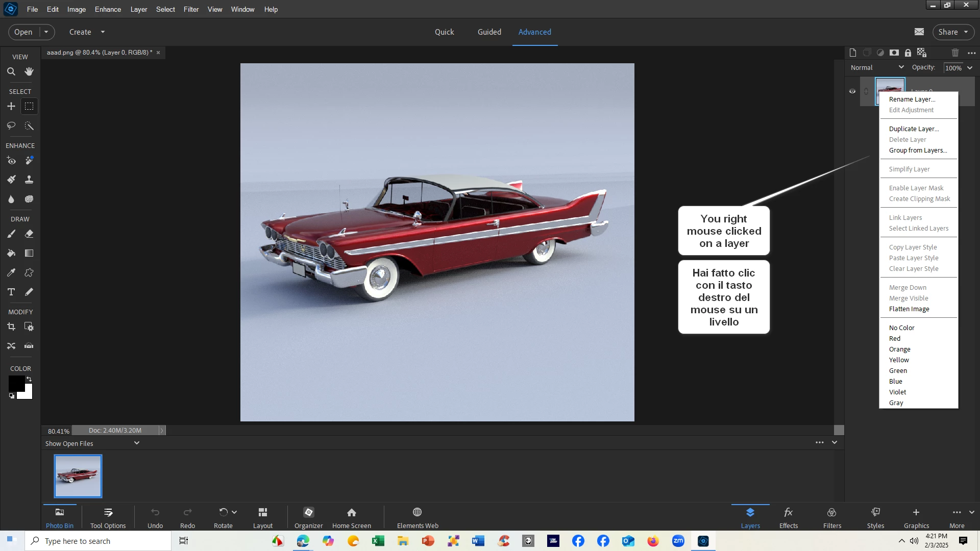
Task: Click the black foreground color swatch
Action: click(15, 383)
